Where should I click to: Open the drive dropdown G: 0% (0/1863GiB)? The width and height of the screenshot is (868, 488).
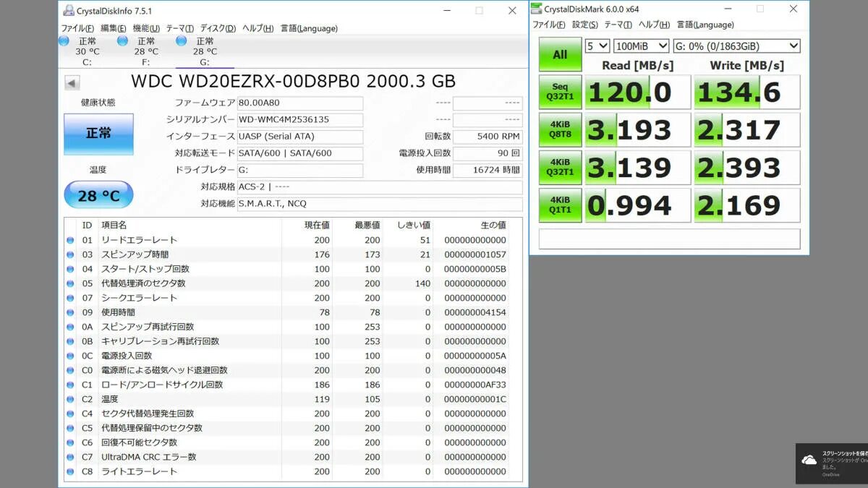tap(736, 46)
